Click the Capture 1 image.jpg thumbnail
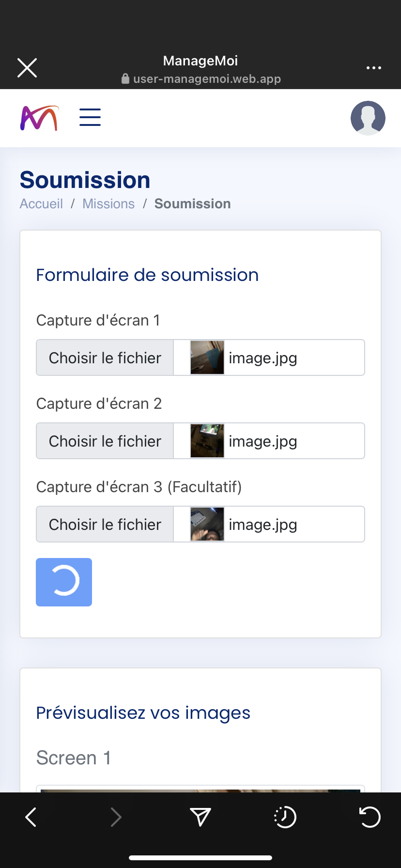 [x=207, y=358]
